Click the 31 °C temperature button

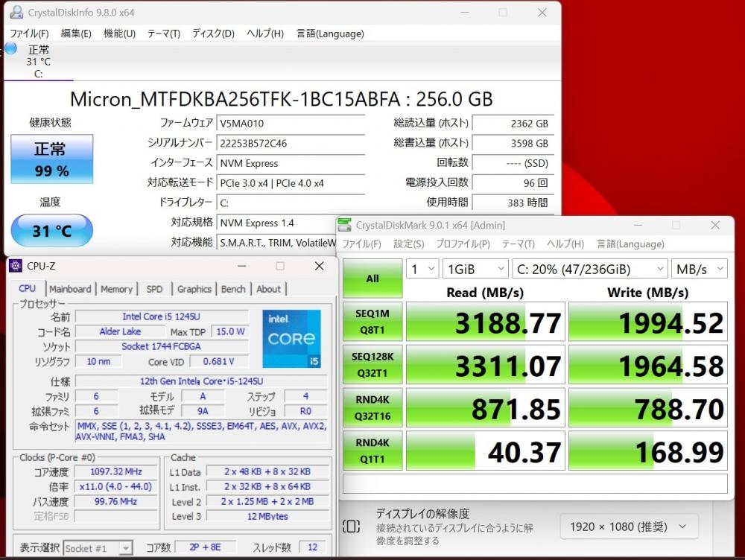click(x=52, y=230)
